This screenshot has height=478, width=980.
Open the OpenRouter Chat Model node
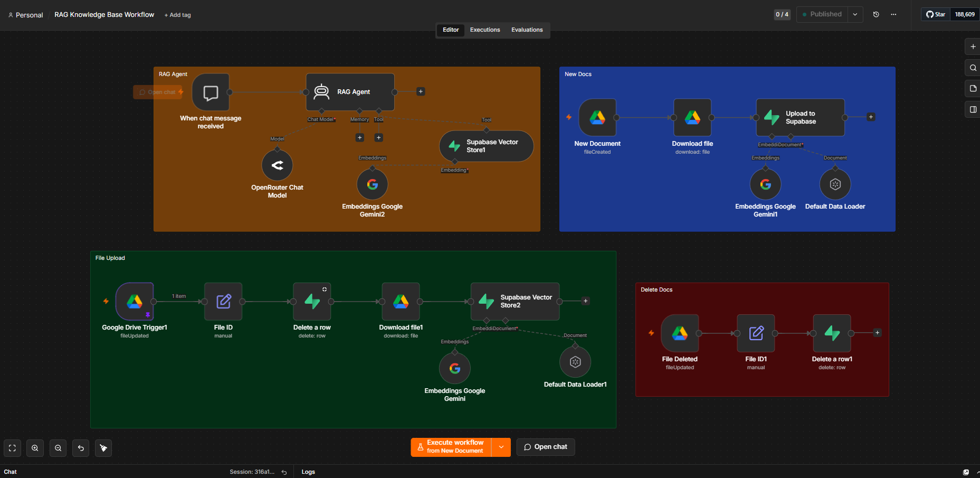tap(277, 165)
